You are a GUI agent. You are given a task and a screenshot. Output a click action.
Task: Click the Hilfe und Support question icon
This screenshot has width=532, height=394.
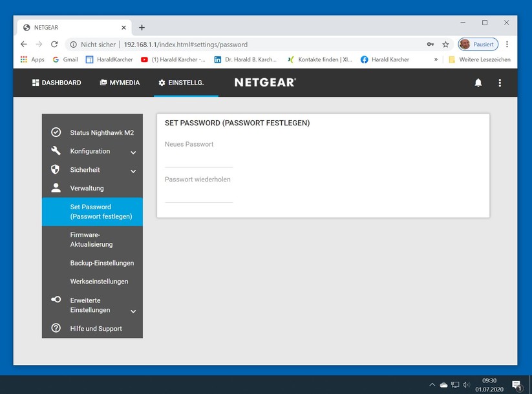click(56, 328)
